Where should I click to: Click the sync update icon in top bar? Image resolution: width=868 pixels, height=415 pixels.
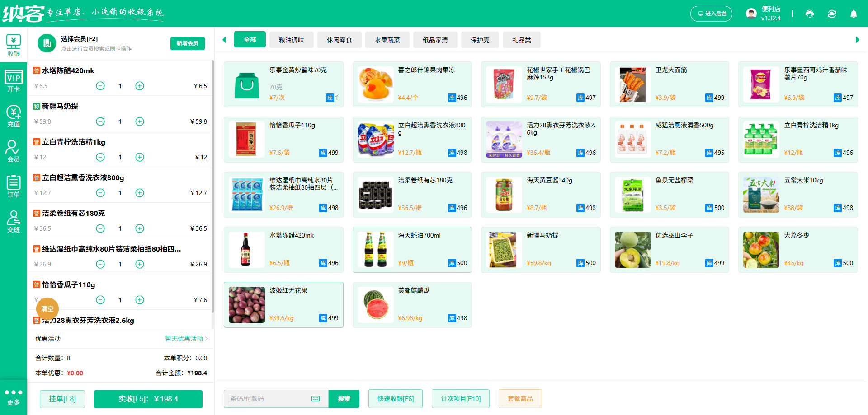832,14
